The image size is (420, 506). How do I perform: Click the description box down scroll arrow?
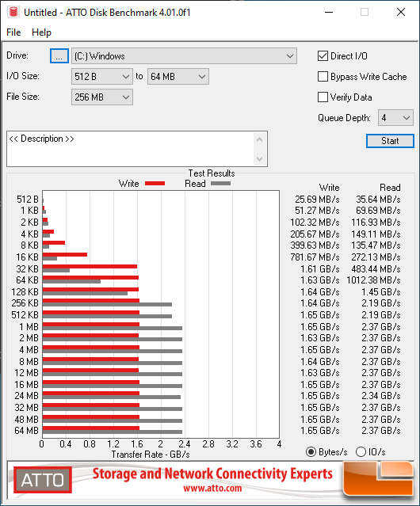click(x=260, y=159)
